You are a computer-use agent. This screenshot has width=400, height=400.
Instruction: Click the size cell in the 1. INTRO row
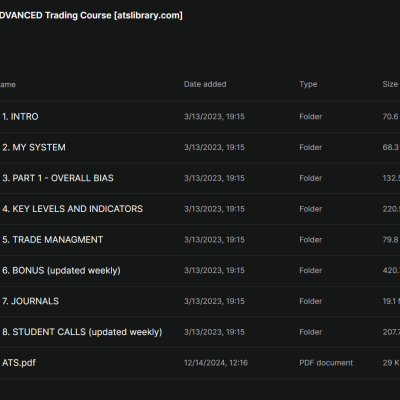[x=391, y=117]
